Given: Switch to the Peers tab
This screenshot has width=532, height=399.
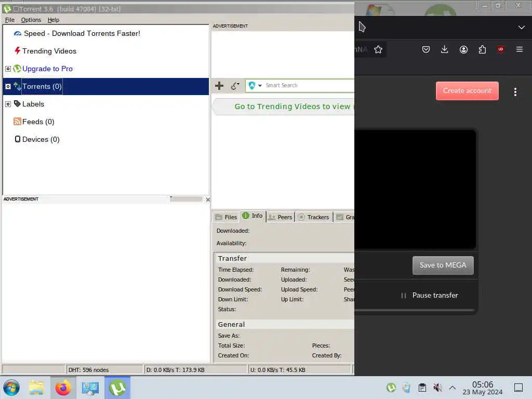Looking at the screenshot, I should click(280, 217).
